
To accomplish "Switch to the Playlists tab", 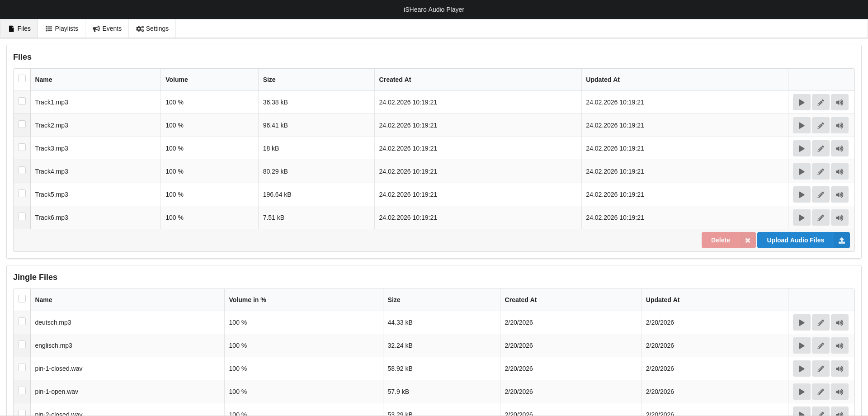I will click(x=61, y=28).
